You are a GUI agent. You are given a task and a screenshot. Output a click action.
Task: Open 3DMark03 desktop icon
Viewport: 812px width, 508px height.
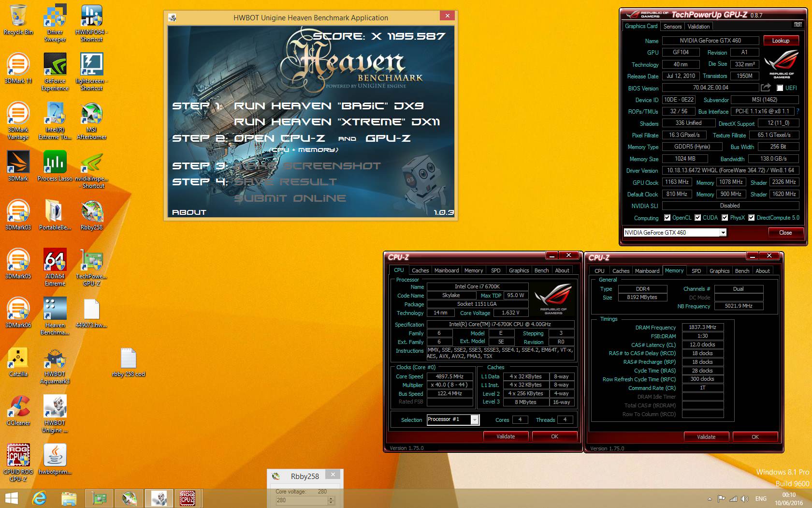[x=18, y=215]
